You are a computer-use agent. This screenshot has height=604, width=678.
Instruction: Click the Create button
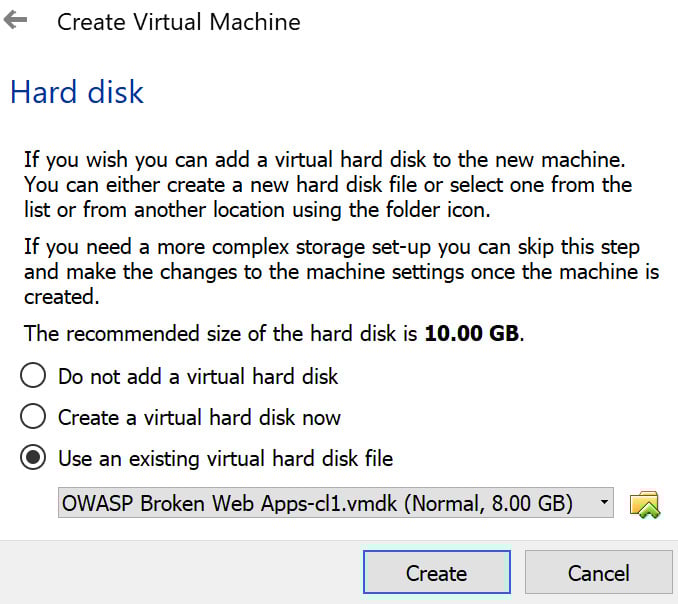click(x=437, y=572)
